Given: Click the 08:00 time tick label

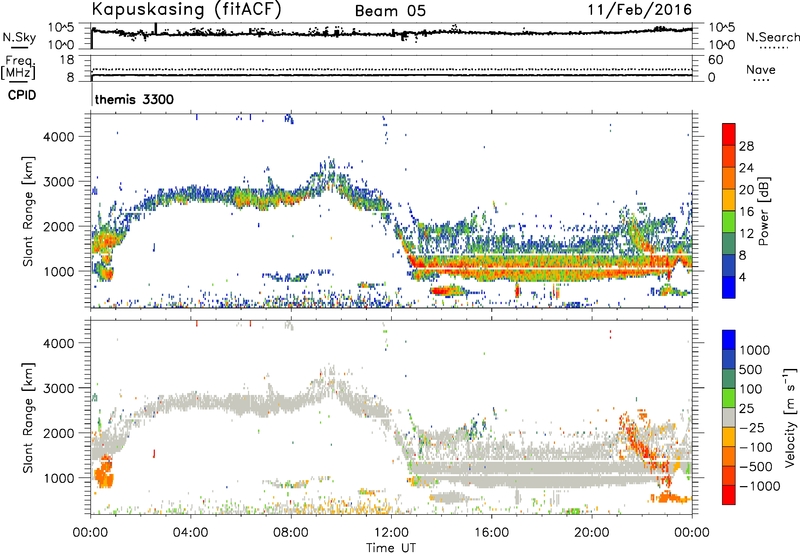Looking at the screenshot, I should click(291, 533).
